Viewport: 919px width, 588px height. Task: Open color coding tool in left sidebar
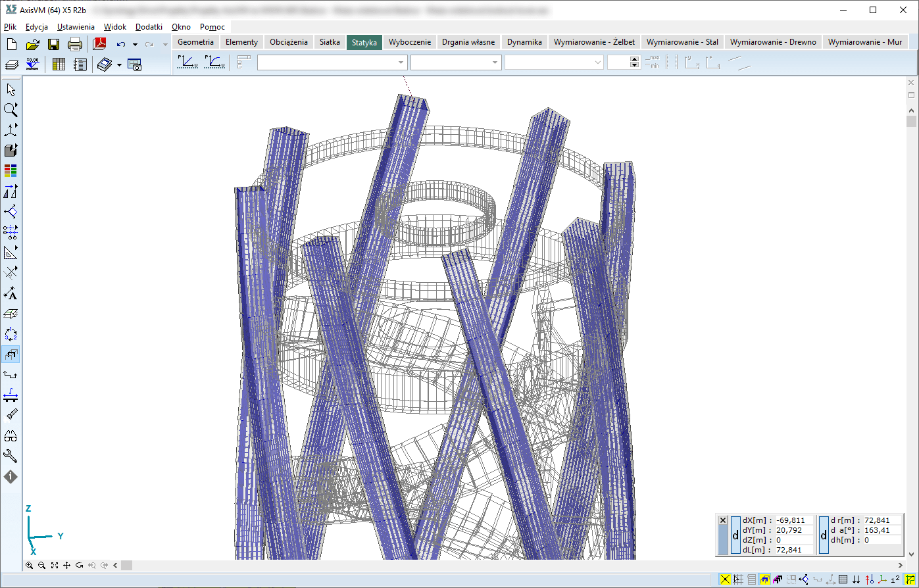[11, 171]
